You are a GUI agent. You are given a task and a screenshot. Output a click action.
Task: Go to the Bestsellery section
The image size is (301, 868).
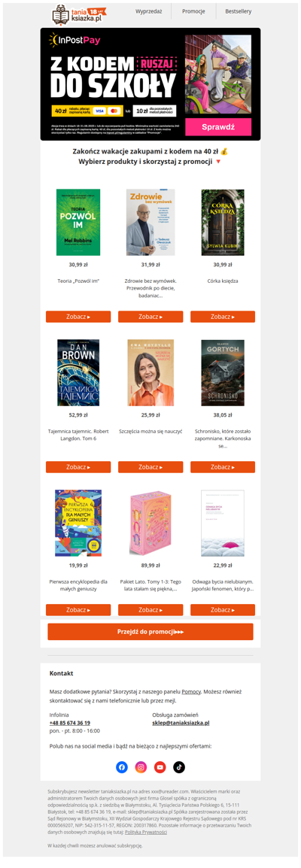[239, 11]
